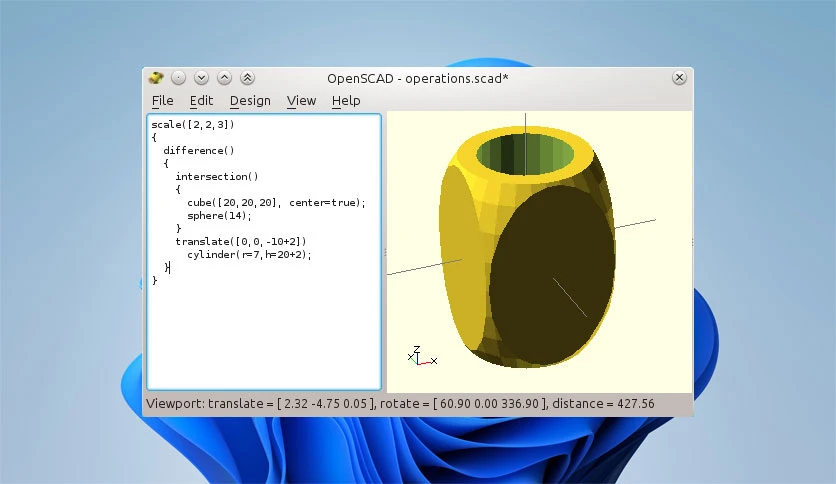Click the sphere(14); line in editor
This screenshot has width=836, height=484.
(x=219, y=215)
